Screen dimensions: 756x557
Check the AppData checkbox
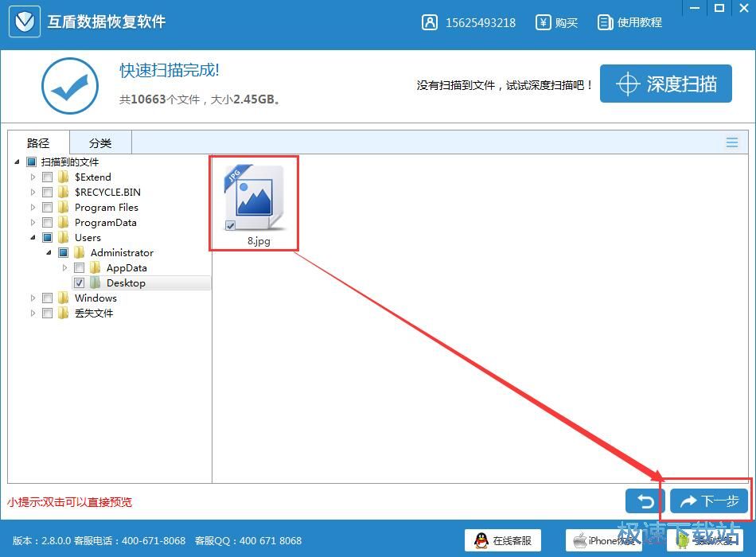click(x=79, y=267)
